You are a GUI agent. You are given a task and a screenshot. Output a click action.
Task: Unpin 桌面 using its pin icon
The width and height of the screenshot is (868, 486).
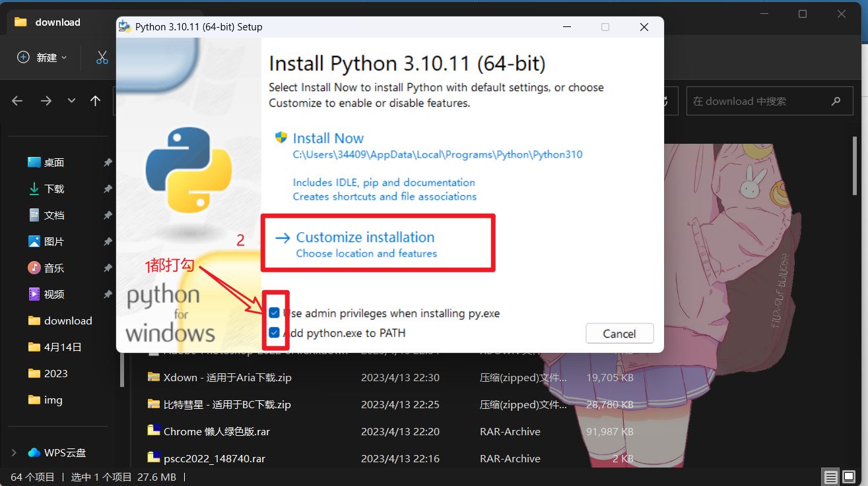(x=108, y=163)
